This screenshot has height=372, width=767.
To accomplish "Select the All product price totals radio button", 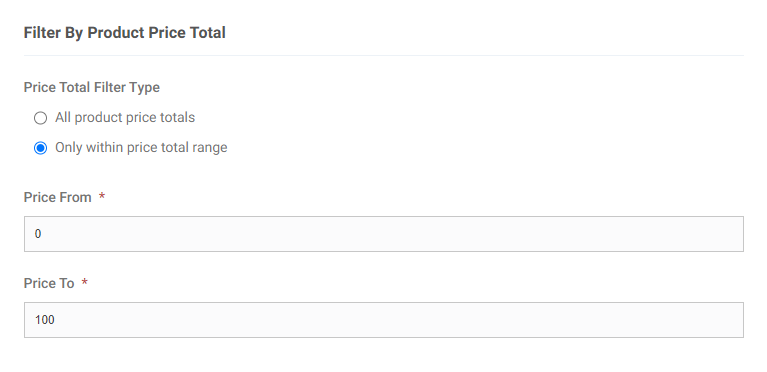I will 41,118.
